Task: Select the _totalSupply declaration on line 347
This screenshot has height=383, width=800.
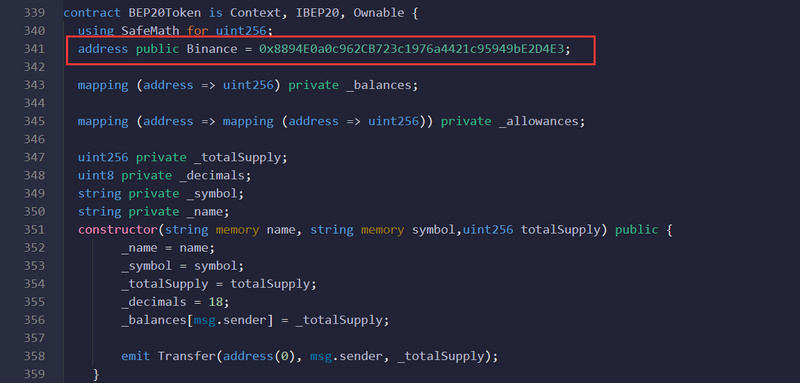Action: pyautogui.click(x=183, y=158)
